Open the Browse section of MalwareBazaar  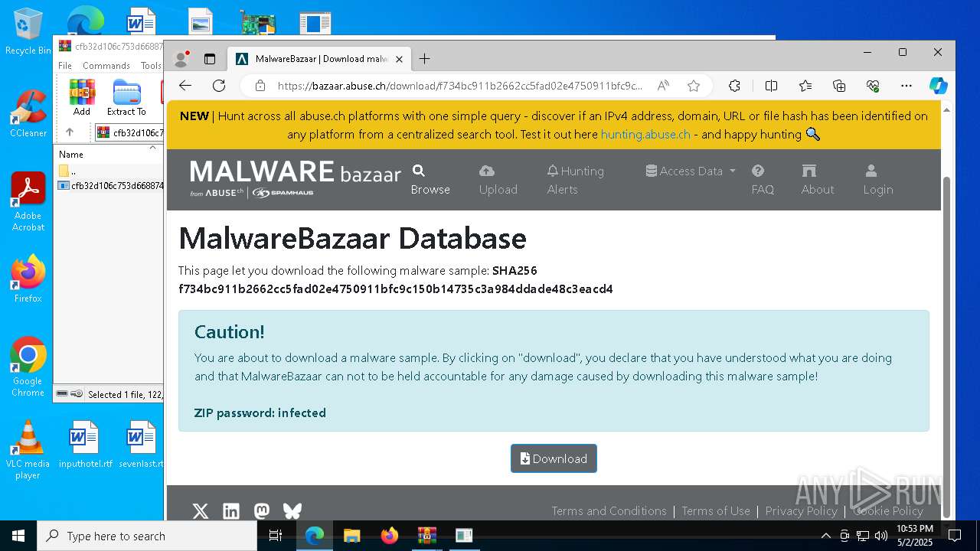pos(430,180)
